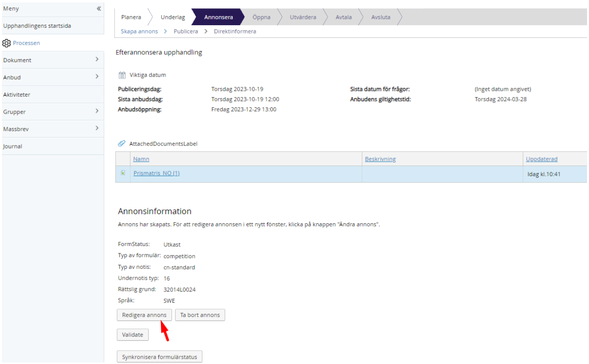This screenshot has height=364, width=589.
Task: Expand the Massbrev menu
Action: tap(97, 129)
